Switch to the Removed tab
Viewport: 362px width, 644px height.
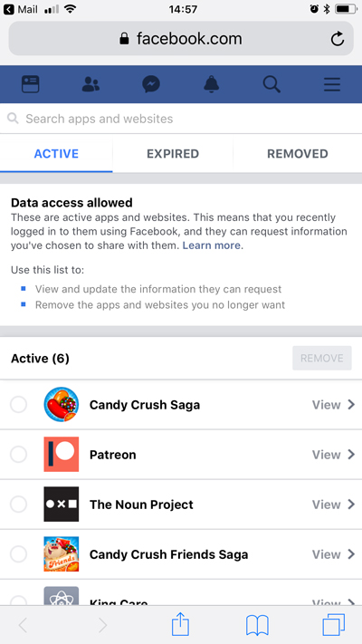[298, 154]
